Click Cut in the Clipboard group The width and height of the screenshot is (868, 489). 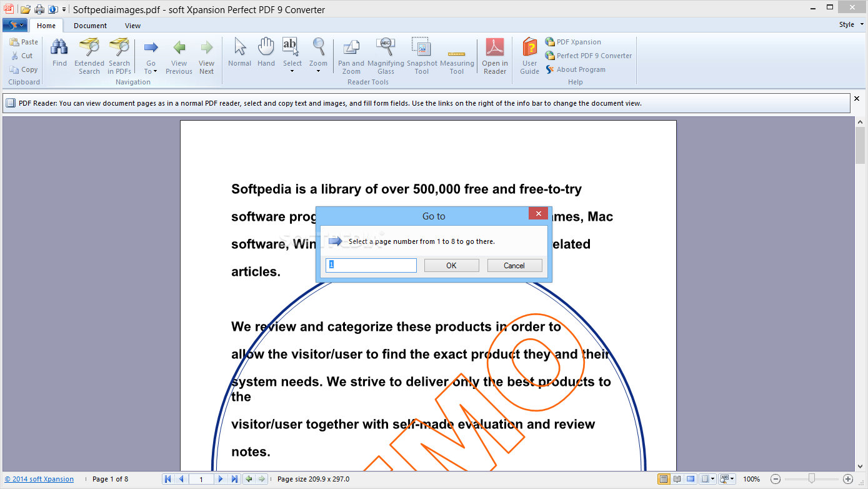[x=22, y=56]
